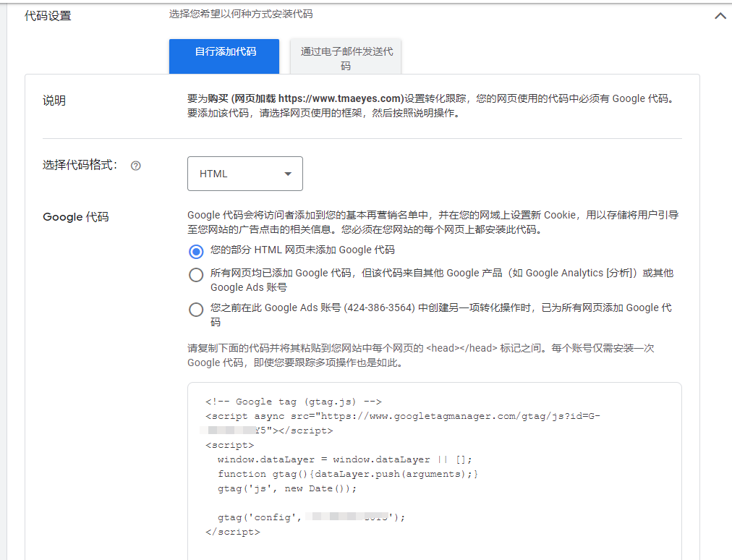
Task: Click the gtag('js', new Date()) line
Action: point(287,488)
